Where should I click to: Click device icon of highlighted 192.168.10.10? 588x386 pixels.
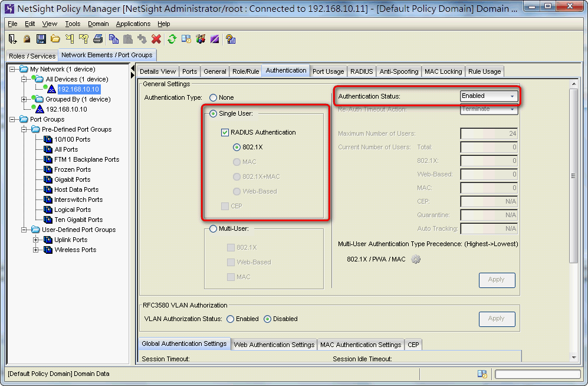point(51,89)
